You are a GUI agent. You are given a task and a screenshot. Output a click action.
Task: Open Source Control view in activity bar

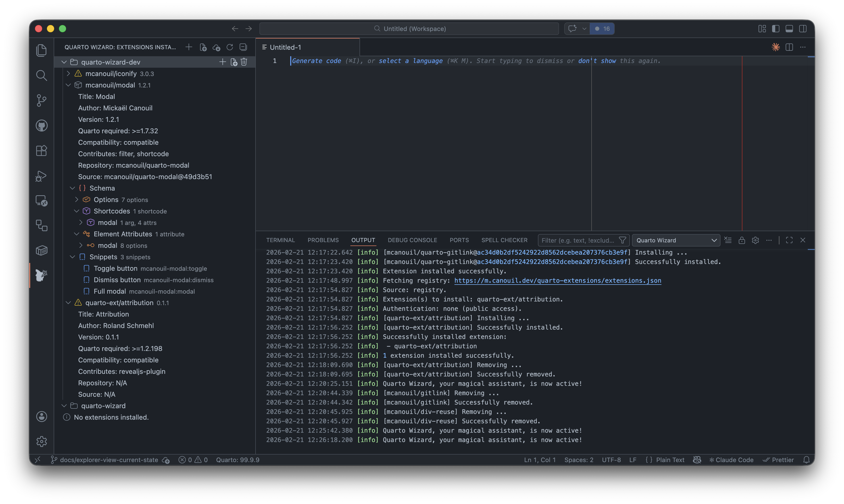(41, 100)
